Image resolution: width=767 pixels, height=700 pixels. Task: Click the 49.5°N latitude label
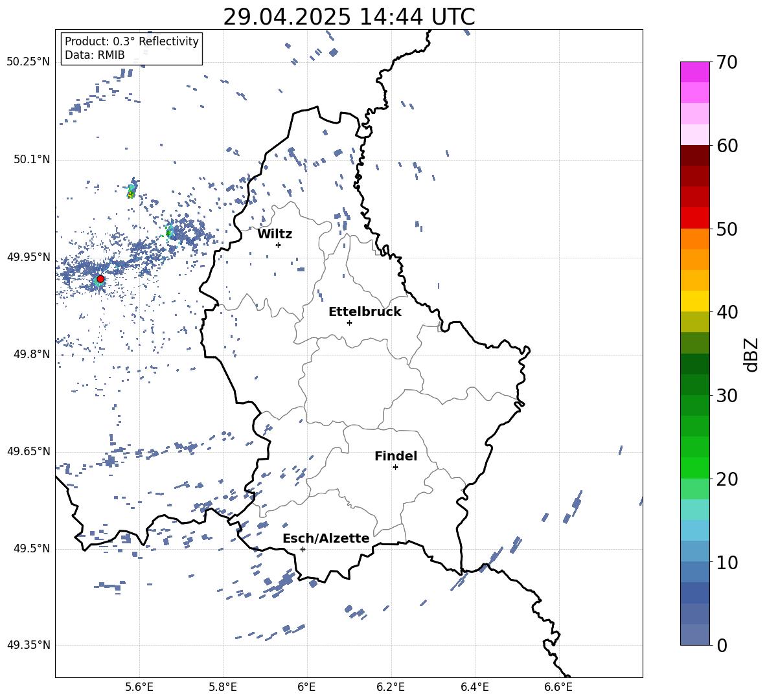31,548
